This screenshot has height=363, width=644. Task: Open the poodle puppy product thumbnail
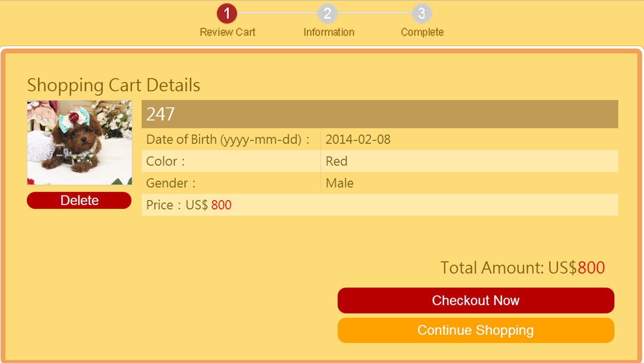pyautogui.click(x=80, y=142)
